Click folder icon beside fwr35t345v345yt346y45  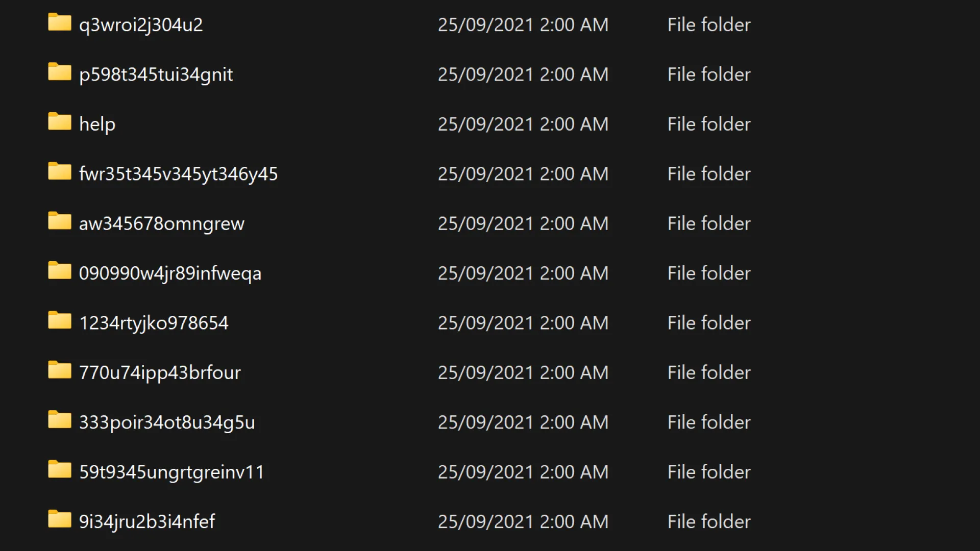point(60,172)
